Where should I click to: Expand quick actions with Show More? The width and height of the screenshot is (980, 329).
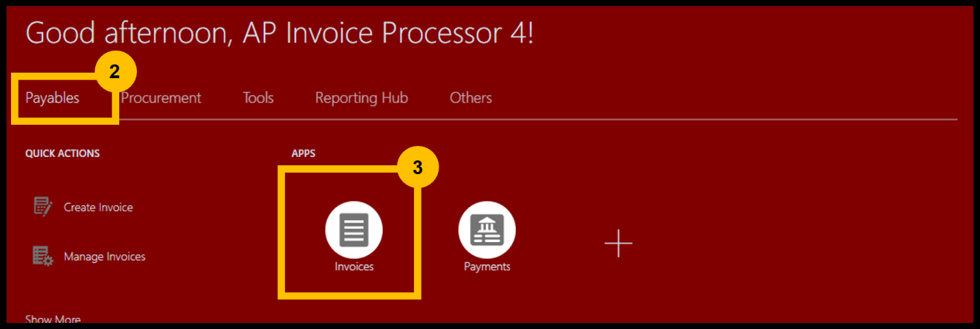pos(53,319)
